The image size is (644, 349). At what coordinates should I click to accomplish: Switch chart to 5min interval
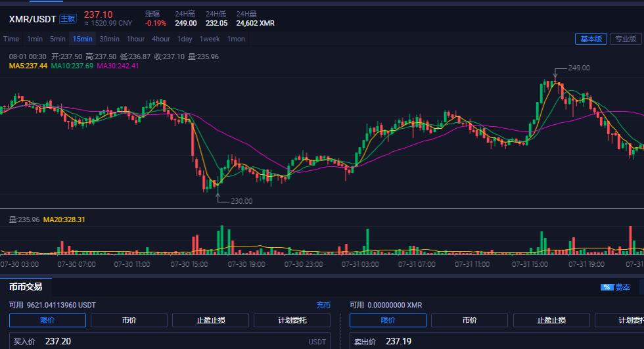(x=58, y=39)
